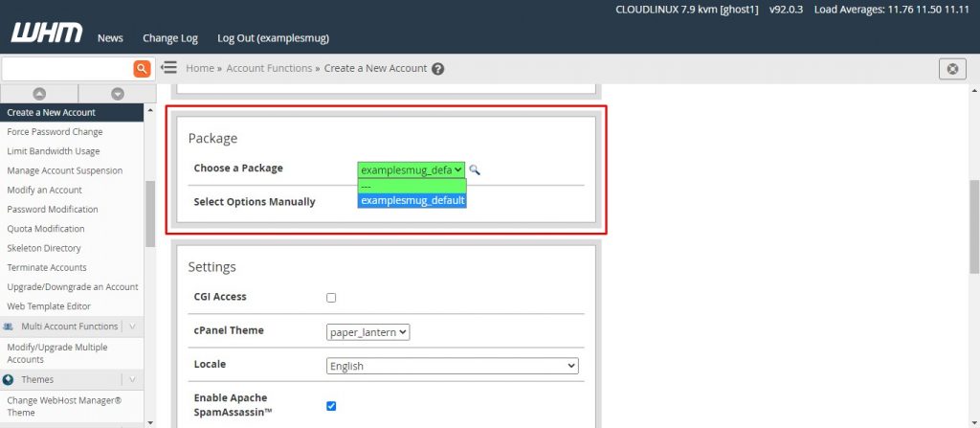The width and height of the screenshot is (980, 428).
Task: Click the WHM logo
Action: click(x=47, y=34)
